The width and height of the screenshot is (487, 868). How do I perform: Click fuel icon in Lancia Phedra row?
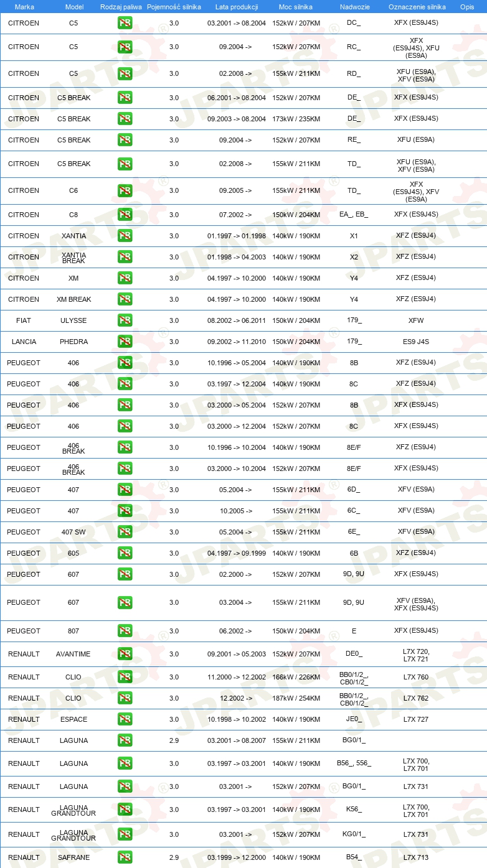(125, 342)
